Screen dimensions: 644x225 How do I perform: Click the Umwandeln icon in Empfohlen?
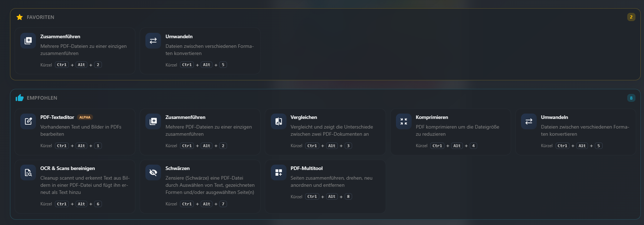pos(529,121)
